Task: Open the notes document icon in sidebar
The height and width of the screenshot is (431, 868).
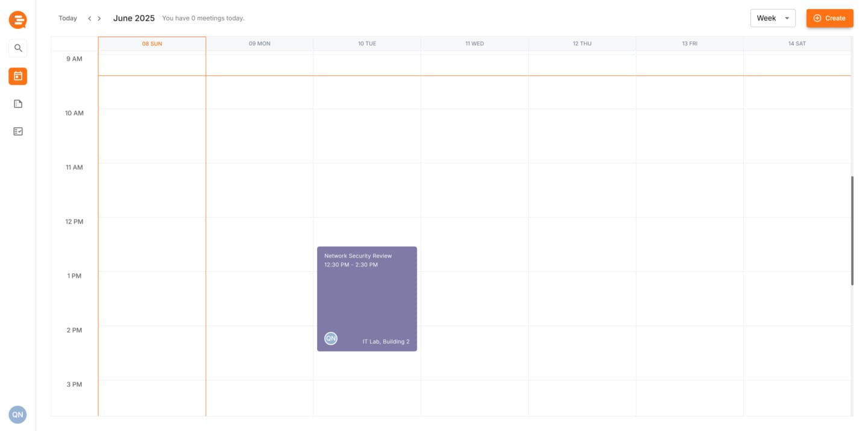Action: [18, 104]
